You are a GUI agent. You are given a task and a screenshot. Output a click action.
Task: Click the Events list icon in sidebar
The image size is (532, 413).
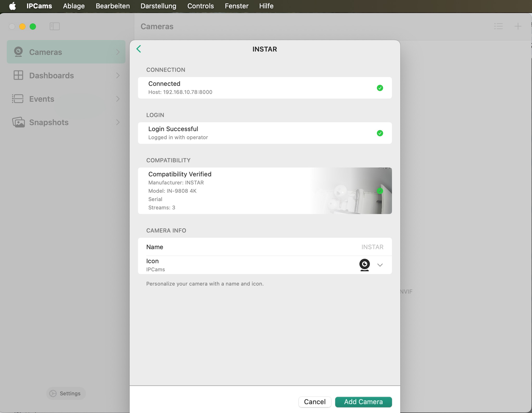click(x=18, y=99)
